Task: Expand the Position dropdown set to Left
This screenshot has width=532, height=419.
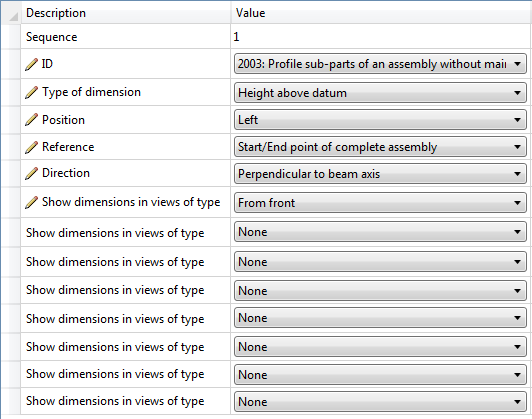Action: click(380, 120)
